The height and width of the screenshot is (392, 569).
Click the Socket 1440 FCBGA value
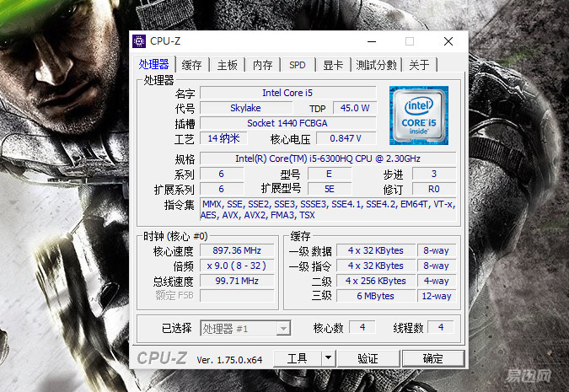click(x=287, y=123)
